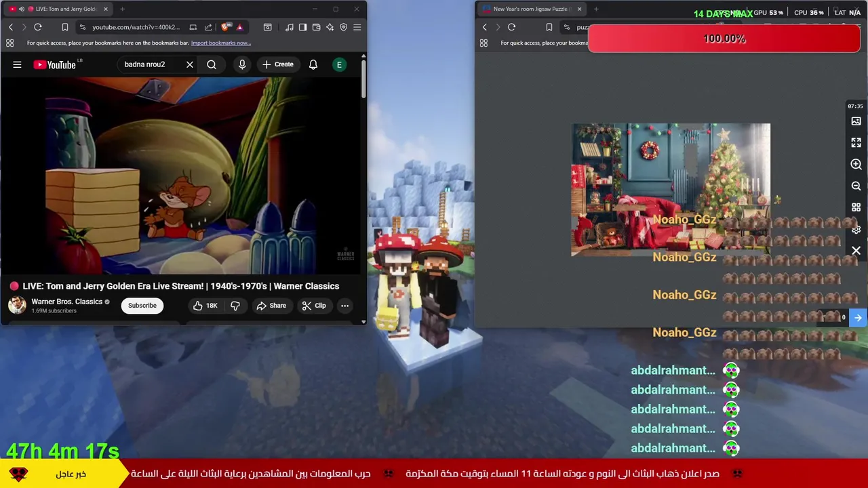868x488 pixels.
Task: Mute the tab via speaker icon
Action: (21, 9)
